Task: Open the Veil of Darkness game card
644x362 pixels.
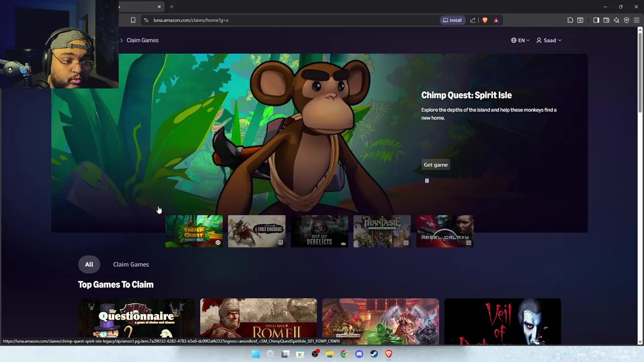Action: tap(503, 318)
